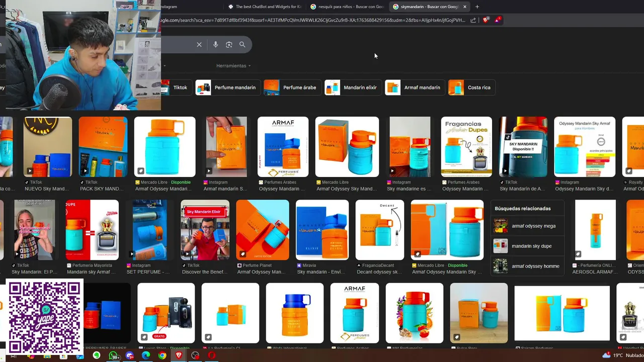Expand the Herramientas tools dropdown
The image size is (644, 362).
pos(233,66)
